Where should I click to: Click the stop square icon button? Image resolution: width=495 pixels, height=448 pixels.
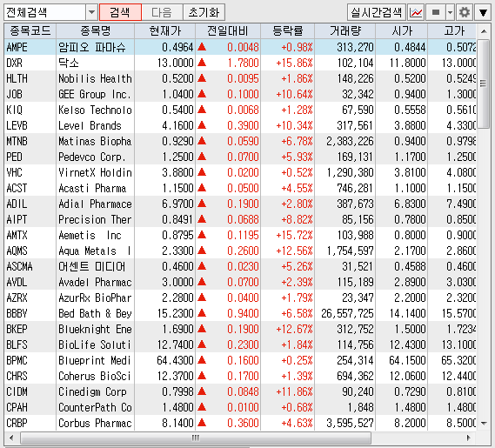(x=436, y=13)
